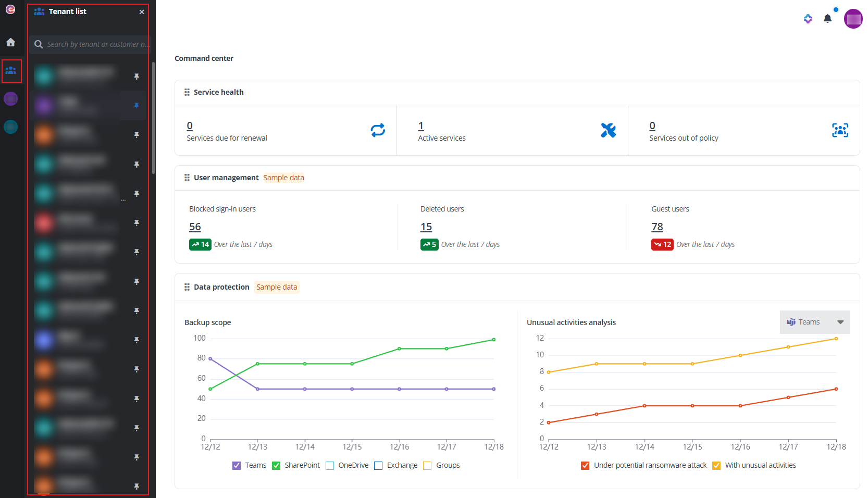The height and width of the screenshot is (498, 868).
Task: Click the services out of policy icon
Action: click(x=840, y=130)
